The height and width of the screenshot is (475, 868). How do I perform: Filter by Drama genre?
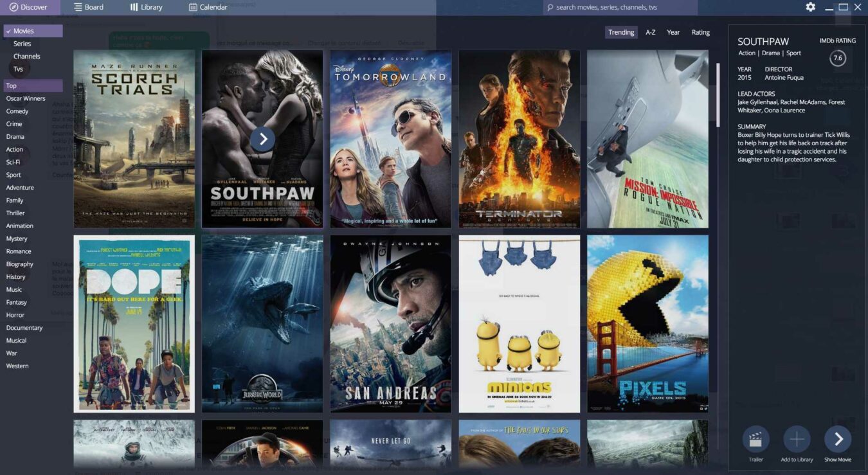pyautogui.click(x=15, y=137)
